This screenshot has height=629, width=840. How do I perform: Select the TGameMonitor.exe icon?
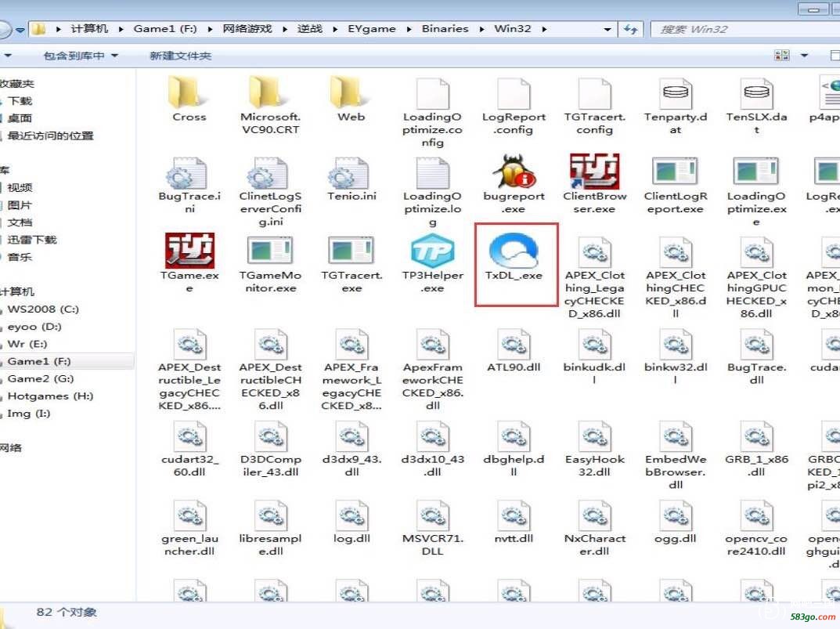pos(270,251)
